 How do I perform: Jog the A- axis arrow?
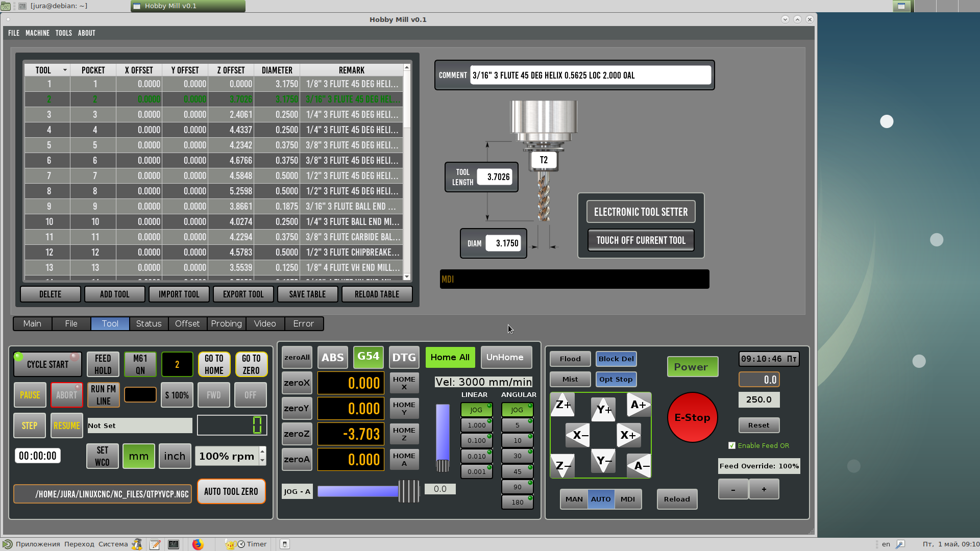(x=639, y=465)
